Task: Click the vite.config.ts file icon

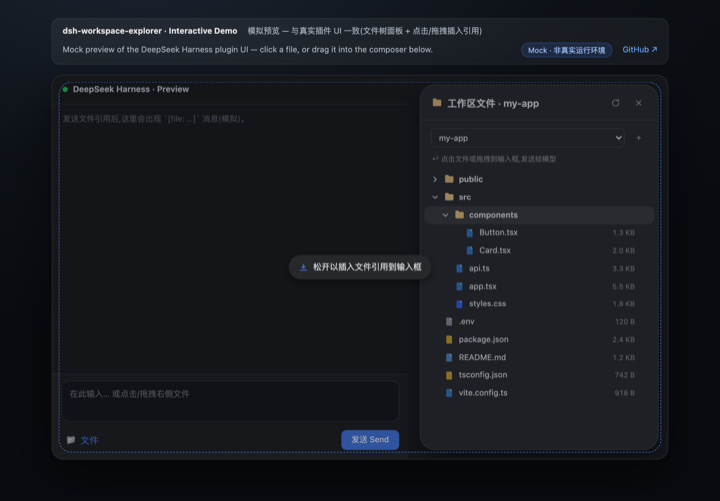Action: (x=449, y=393)
